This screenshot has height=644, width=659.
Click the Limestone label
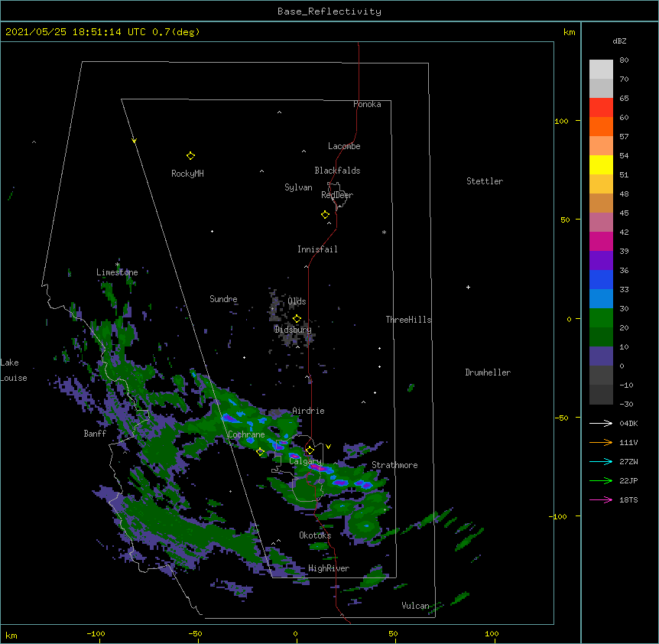coord(117,272)
